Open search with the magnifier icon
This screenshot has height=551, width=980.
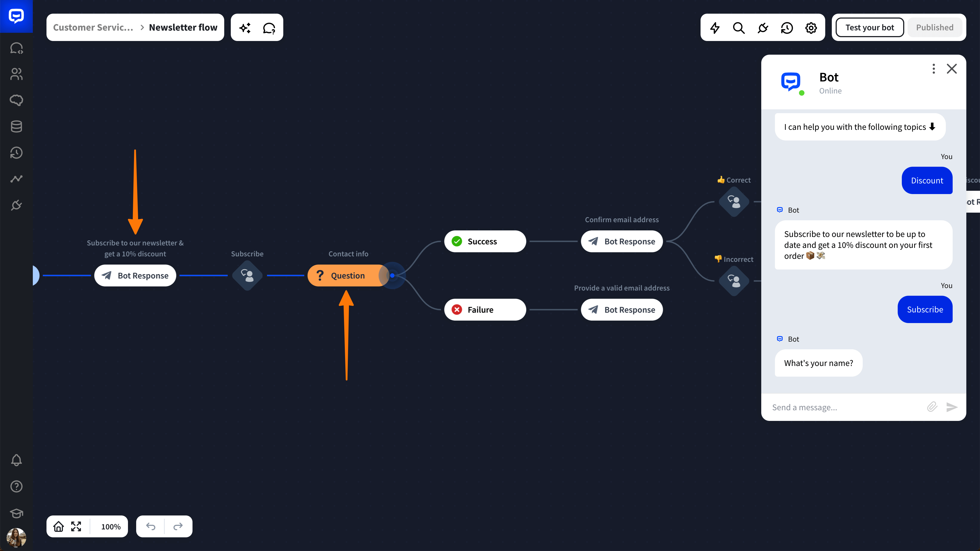pyautogui.click(x=739, y=27)
